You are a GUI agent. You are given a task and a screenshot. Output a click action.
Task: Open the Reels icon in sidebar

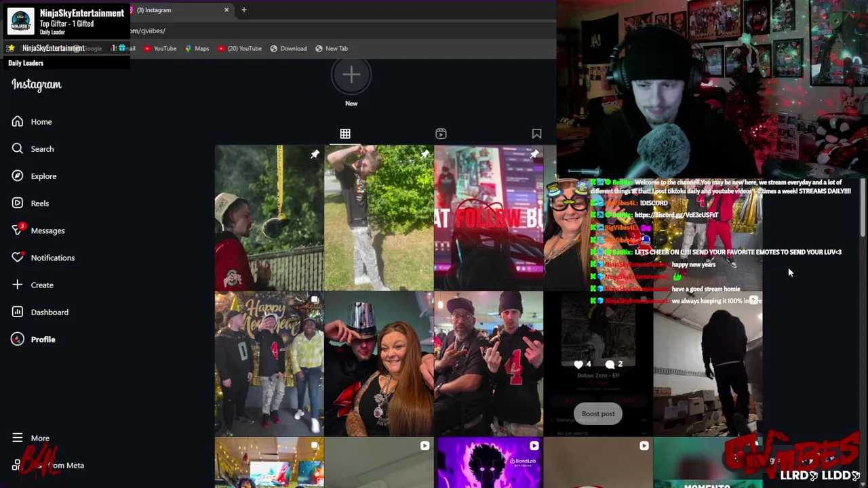18,203
